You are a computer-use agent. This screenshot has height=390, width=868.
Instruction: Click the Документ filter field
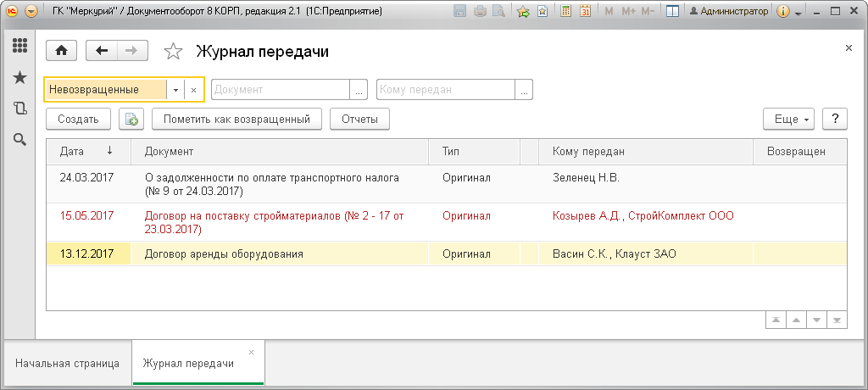point(281,90)
